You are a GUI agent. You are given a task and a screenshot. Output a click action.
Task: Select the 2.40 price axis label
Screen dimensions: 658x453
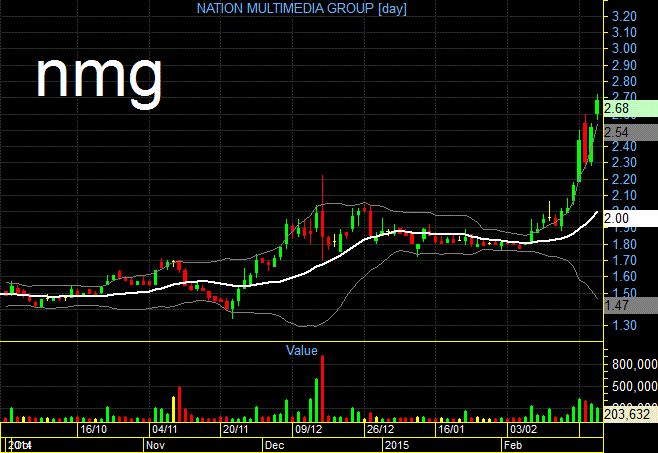(624, 147)
